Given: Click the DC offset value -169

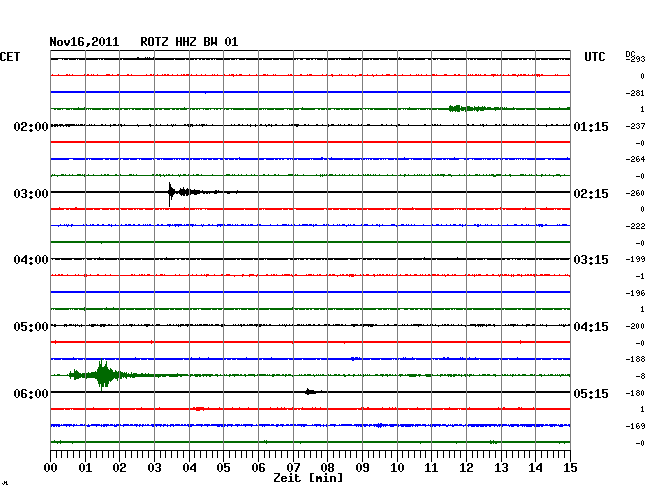Looking at the screenshot, I should click(635, 426).
